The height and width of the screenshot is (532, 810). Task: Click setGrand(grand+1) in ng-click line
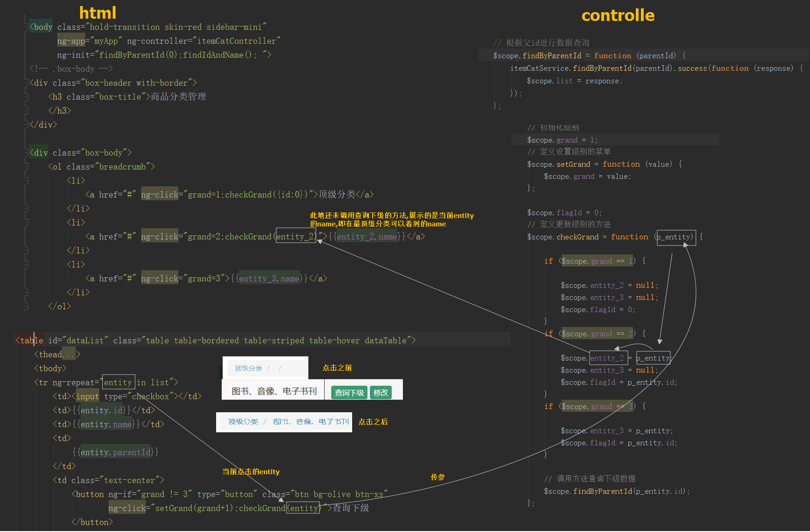pyautogui.click(x=194, y=508)
